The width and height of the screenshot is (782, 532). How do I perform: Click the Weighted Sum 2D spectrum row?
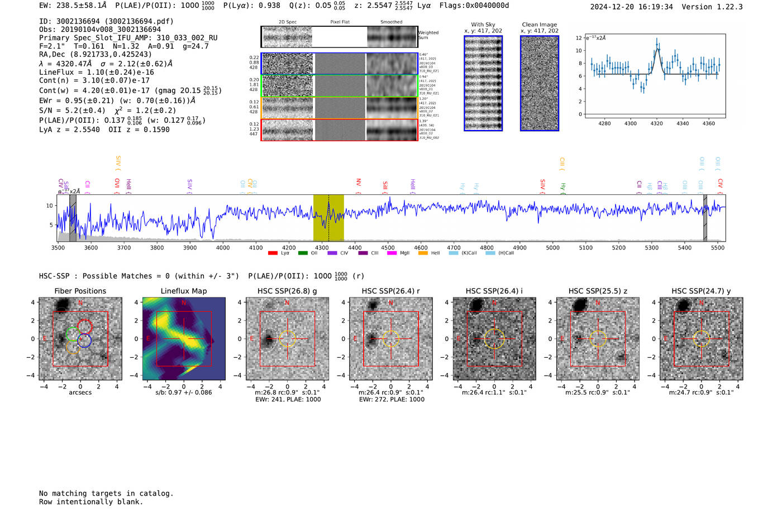340,37
